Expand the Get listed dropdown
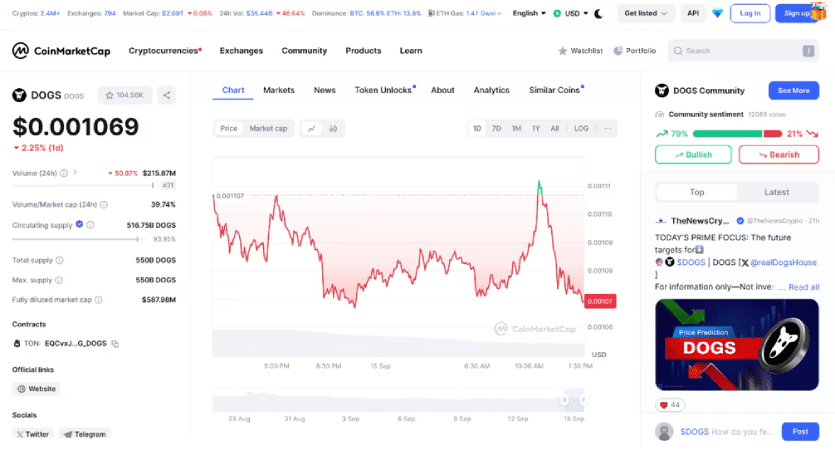 [x=647, y=14]
